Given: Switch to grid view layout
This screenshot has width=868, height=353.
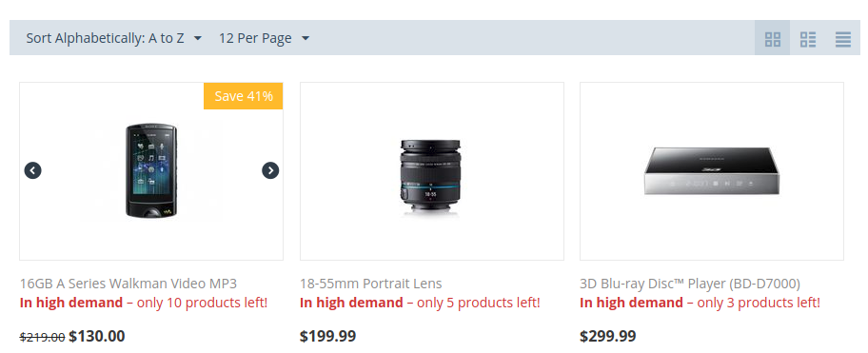Looking at the screenshot, I should pos(772,38).
